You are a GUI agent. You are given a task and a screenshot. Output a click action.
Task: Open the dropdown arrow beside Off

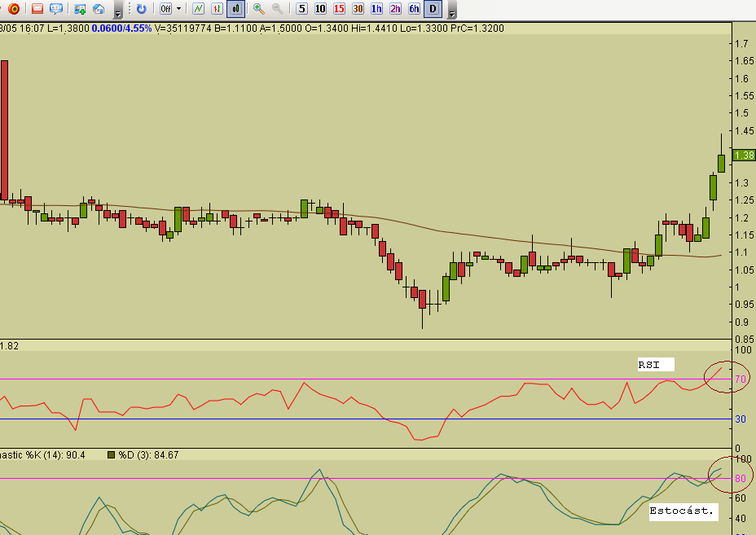pyautogui.click(x=178, y=9)
